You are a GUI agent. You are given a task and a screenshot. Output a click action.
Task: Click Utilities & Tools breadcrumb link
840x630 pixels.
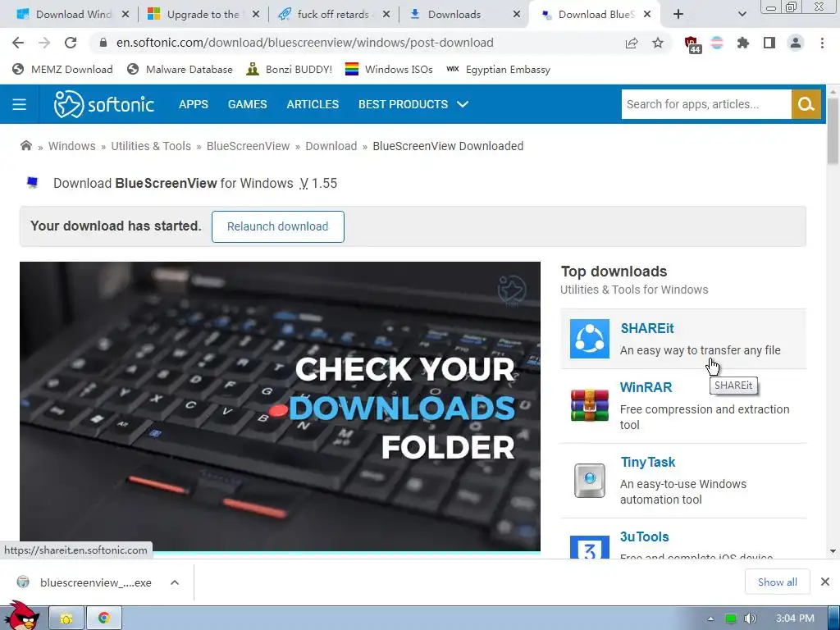pyautogui.click(x=151, y=146)
